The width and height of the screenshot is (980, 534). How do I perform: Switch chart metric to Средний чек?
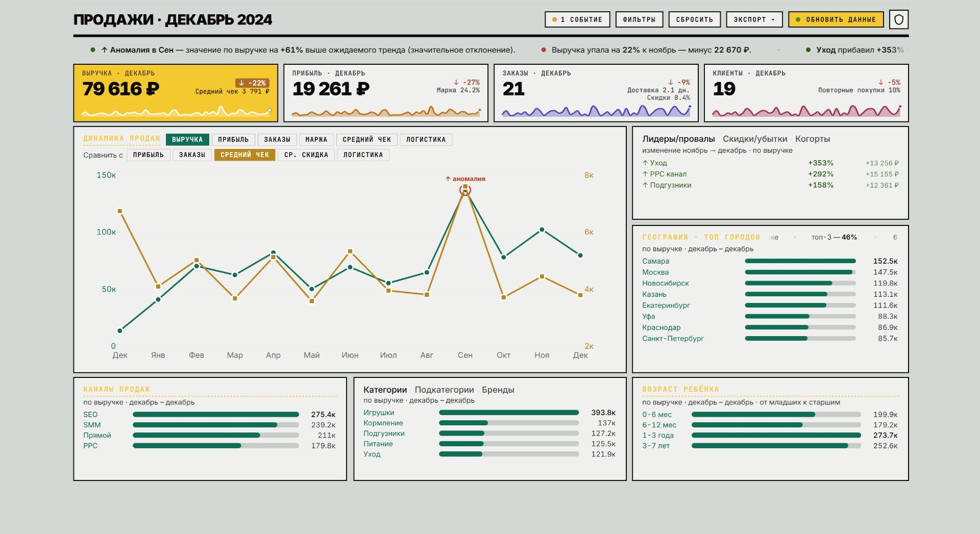pyautogui.click(x=367, y=140)
